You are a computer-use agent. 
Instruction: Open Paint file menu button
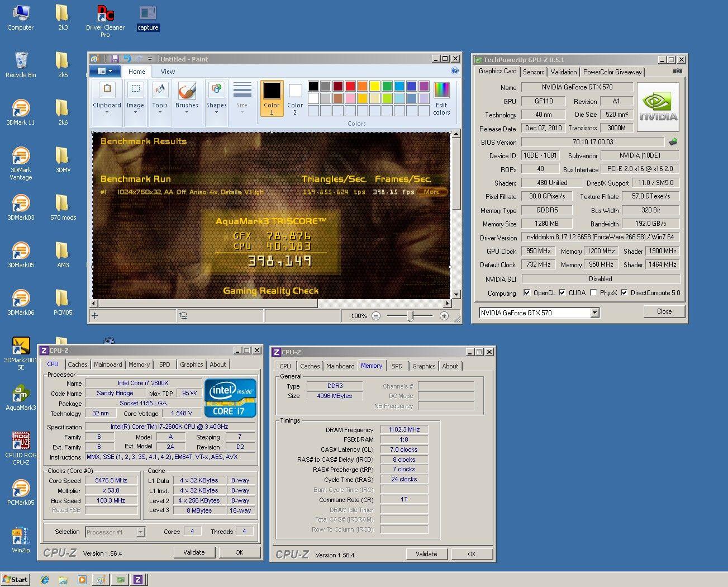click(x=104, y=71)
